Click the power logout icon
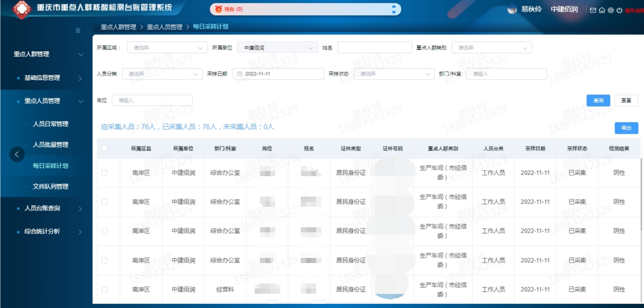The height and width of the screenshot is (308, 644). [619, 10]
